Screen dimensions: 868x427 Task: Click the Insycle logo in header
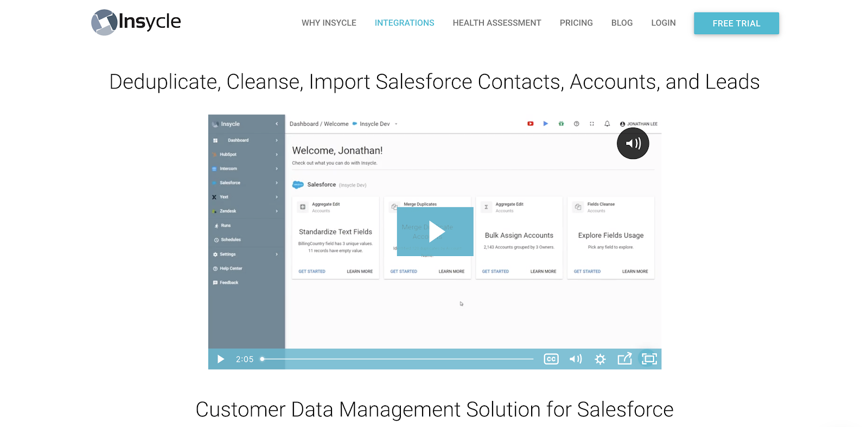(x=136, y=22)
